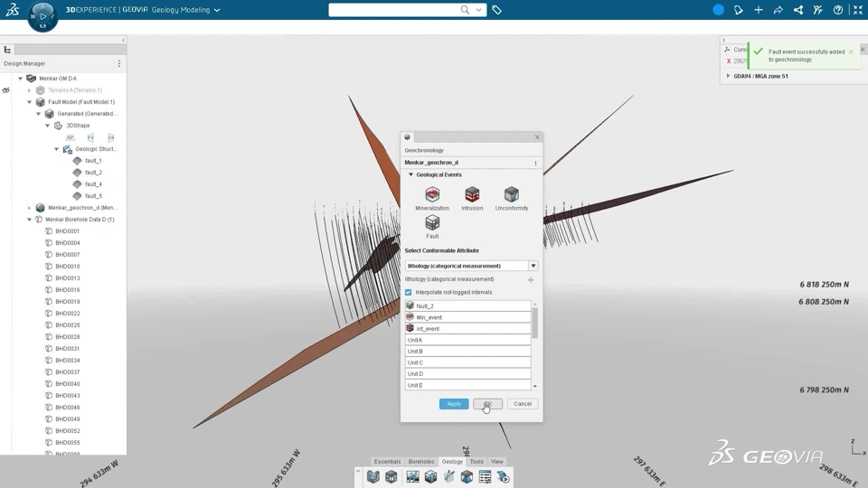Viewport: 868px width, 488px height.
Task: Select the Geology tab
Action: pyautogui.click(x=452, y=462)
